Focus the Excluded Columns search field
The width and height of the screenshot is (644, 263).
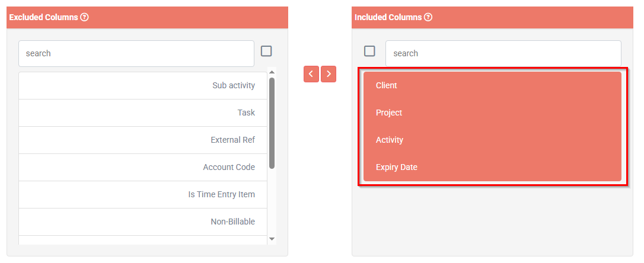tap(136, 53)
